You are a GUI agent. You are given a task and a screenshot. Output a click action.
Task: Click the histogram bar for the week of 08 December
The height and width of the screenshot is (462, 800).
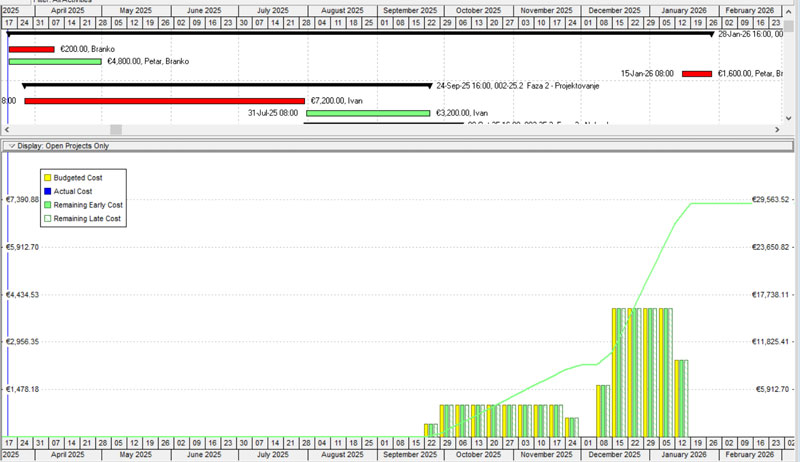pos(603,411)
